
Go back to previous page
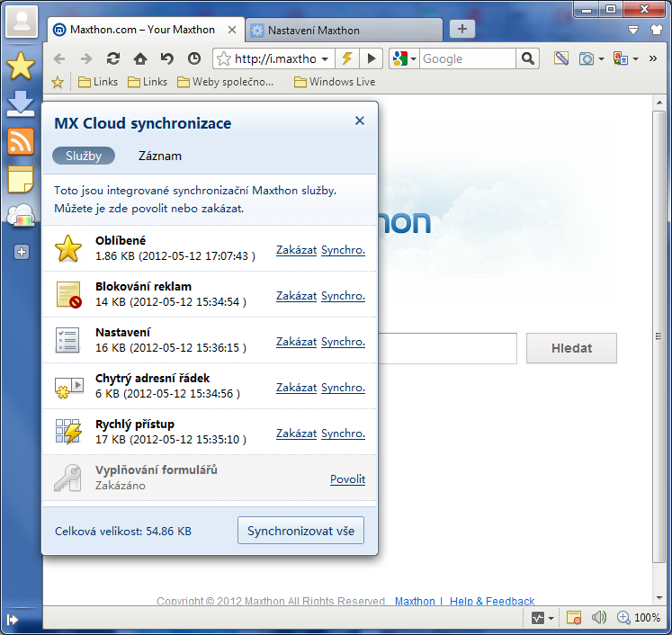pos(59,58)
